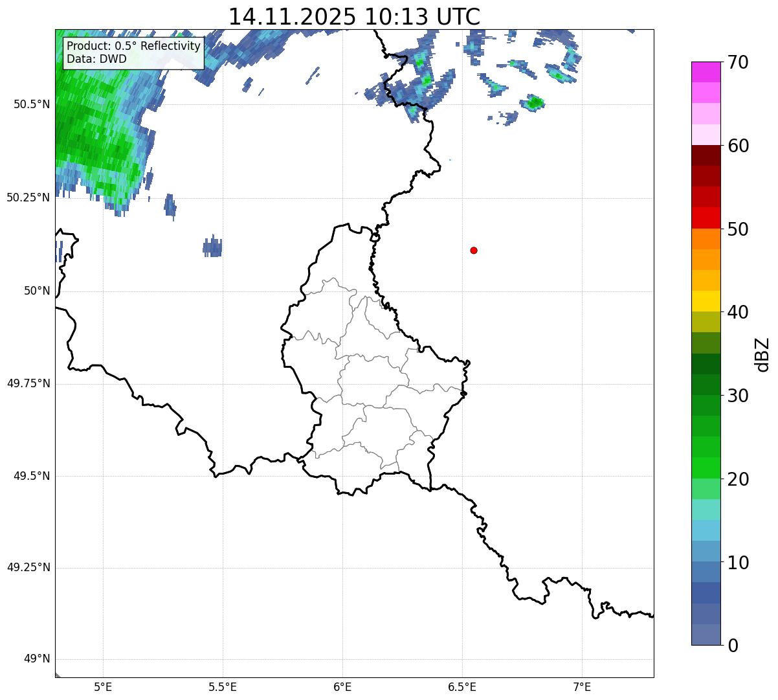The image size is (778, 700).
Task: Click the 5°E longitude label
Action: click(x=103, y=686)
